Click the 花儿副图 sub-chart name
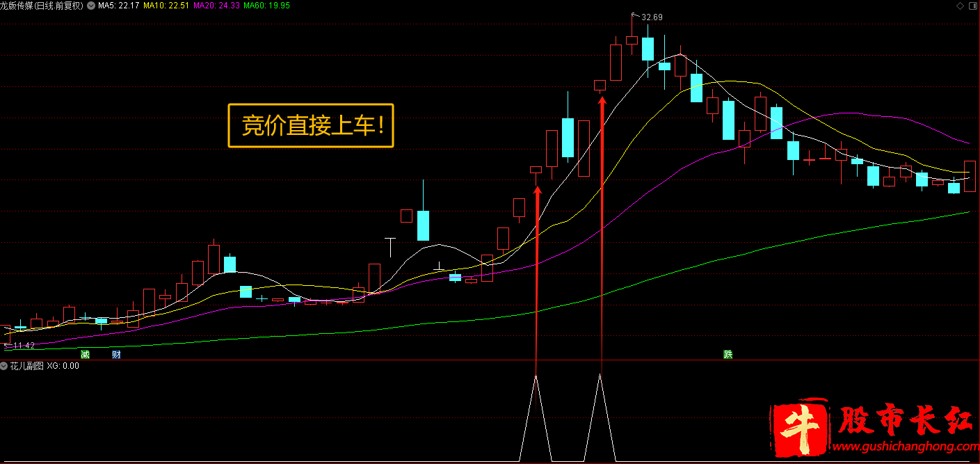980x464 pixels. [27, 366]
